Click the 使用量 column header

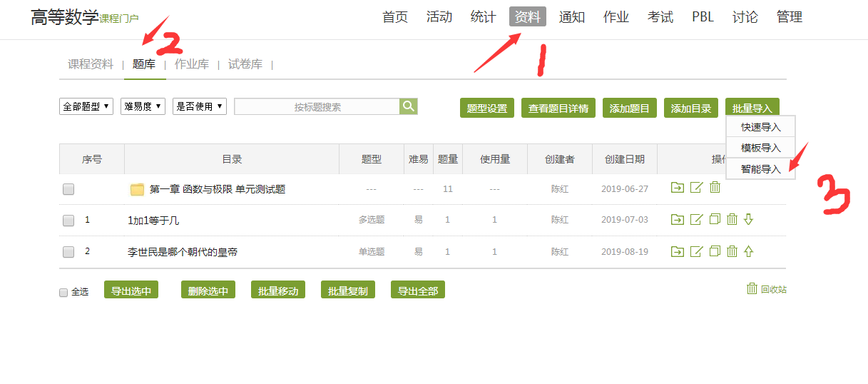pyautogui.click(x=495, y=159)
